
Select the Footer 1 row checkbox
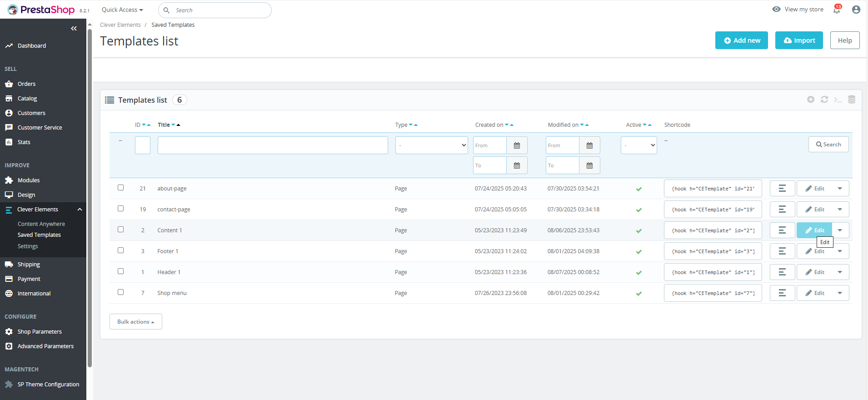pyautogui.click(x=120, y=250)
